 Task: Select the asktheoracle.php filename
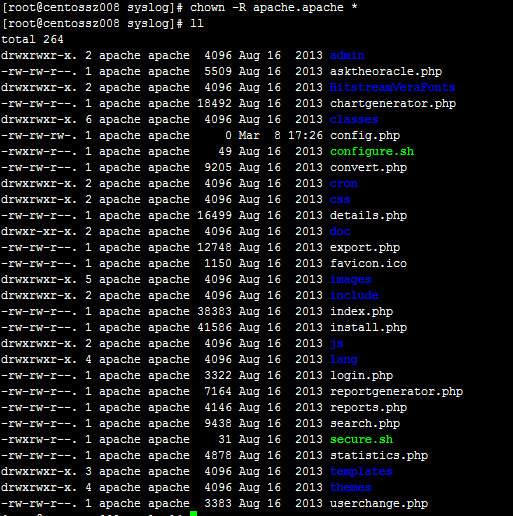tap(386, 72)
